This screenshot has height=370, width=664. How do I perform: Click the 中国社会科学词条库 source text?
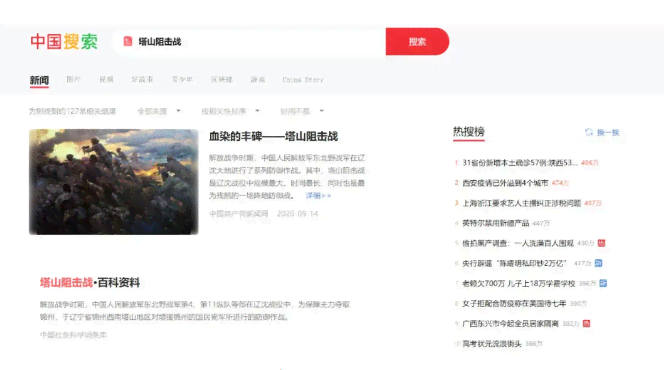73,335
